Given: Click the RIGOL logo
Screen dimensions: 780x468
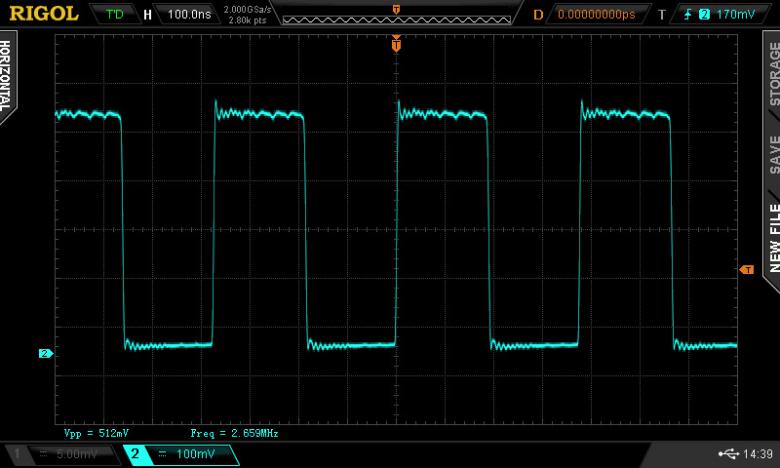Looking at the screenshot, I should 42,13.
